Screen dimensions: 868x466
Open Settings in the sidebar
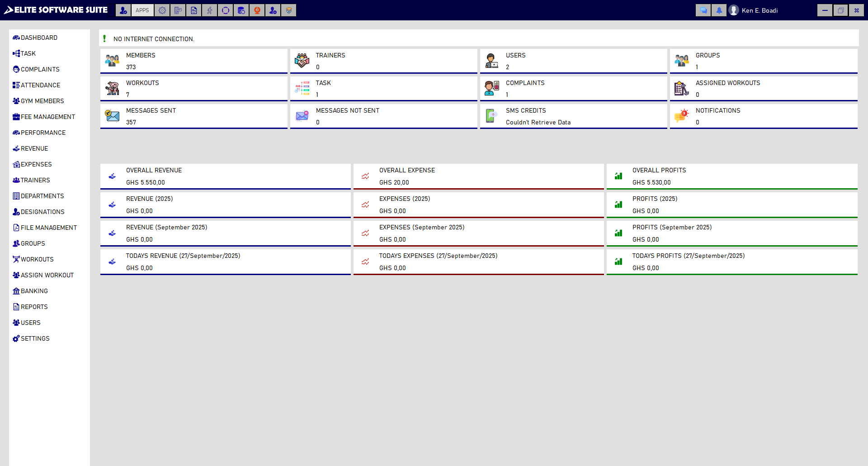click(x=35, y=338)
